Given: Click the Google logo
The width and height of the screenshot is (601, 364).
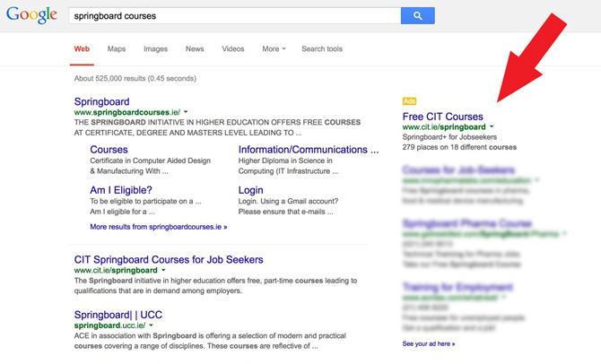Looking at the screenshot, I should (x=31, y=15).
